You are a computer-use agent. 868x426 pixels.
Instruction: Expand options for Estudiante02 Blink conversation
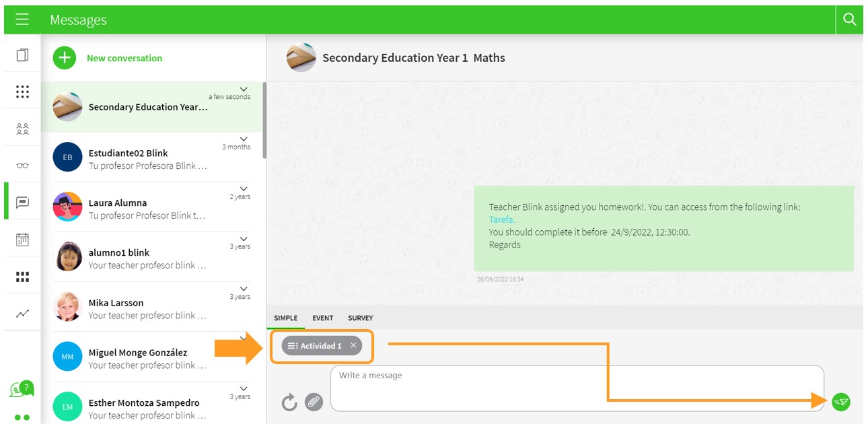[x=244, y=139]
